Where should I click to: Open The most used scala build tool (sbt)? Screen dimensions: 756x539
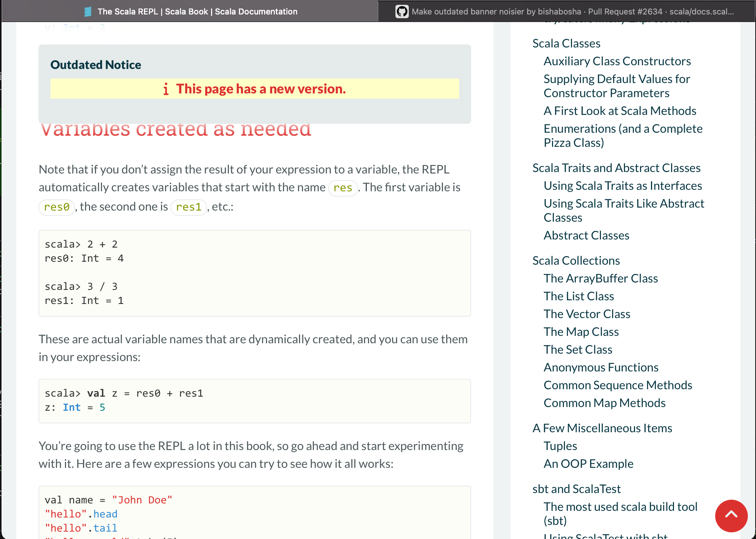(620, 514)
